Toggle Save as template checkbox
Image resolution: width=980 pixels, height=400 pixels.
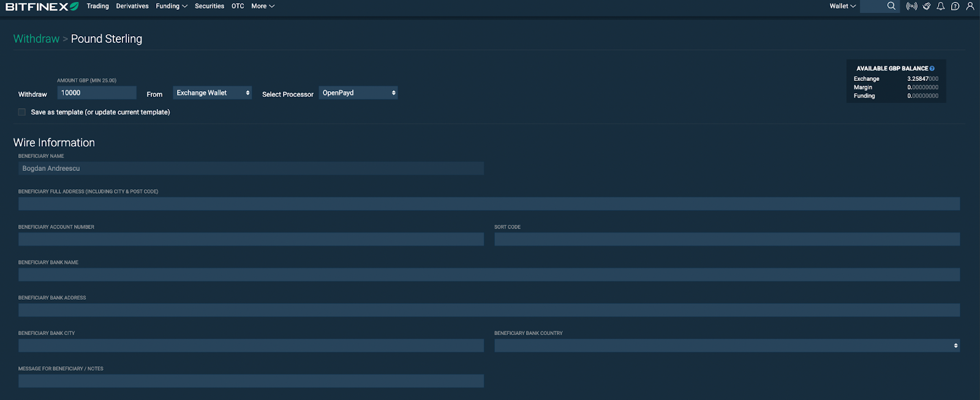point(21,112)
